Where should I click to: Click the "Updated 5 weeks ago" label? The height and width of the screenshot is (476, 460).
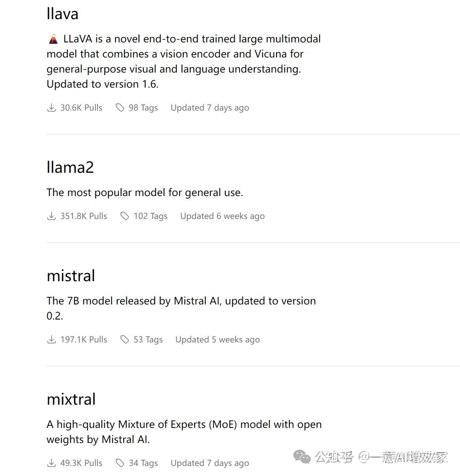[x=218, y=340]
